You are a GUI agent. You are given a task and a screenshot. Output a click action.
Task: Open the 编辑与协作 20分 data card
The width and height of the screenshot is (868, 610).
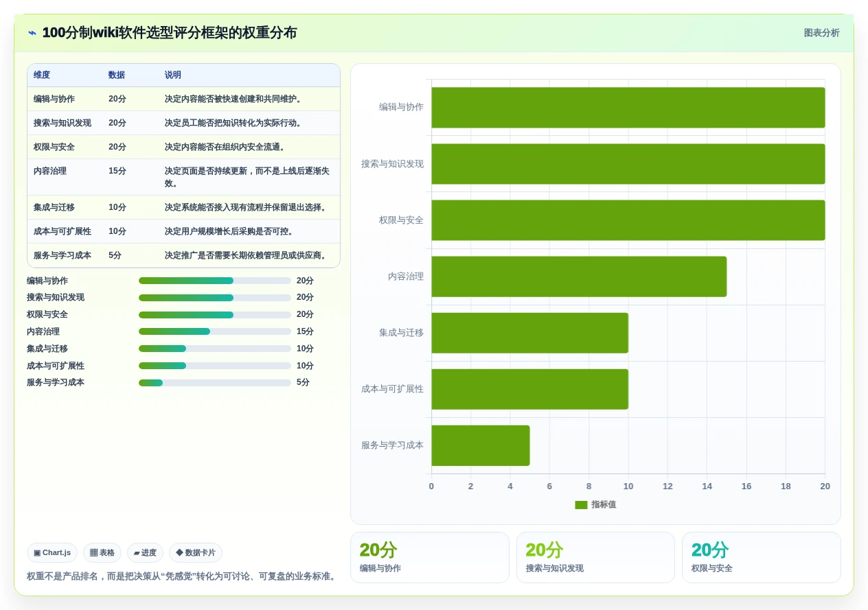430,557
